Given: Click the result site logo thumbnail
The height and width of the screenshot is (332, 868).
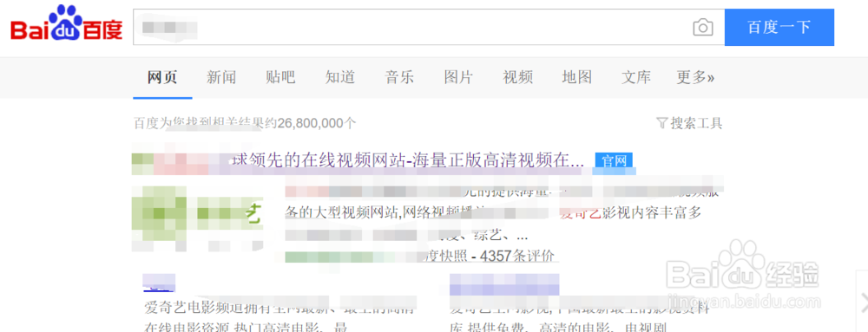Looking at the screenshot, I should pyautogui.click(x=198, y=218).
